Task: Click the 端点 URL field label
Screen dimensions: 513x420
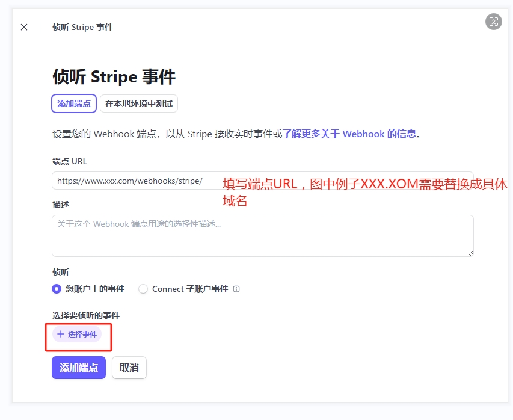Action: click(x=69, y=161)
